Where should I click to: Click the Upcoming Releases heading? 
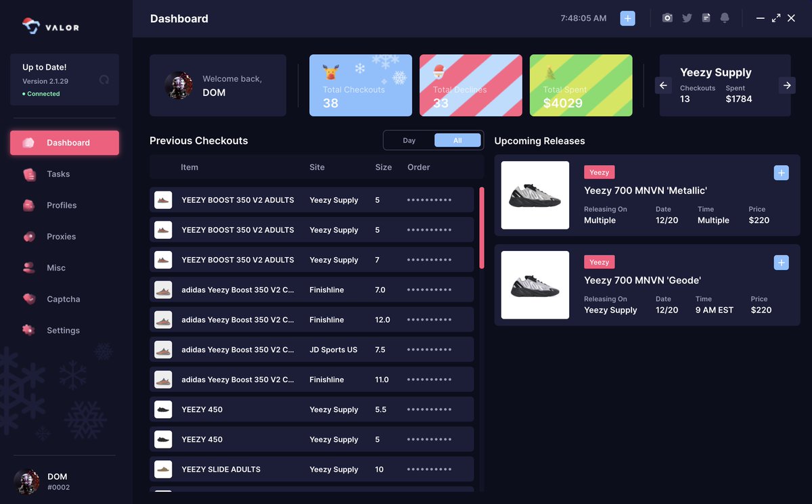[540, 141]
